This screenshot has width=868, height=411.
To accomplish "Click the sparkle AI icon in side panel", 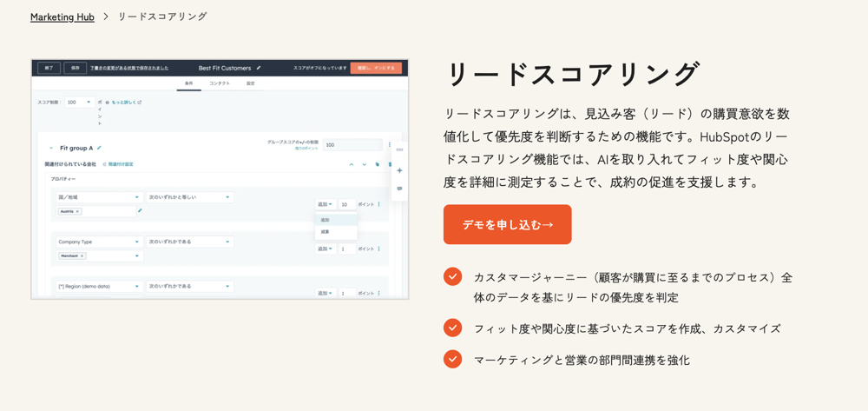I will point(399,170).
